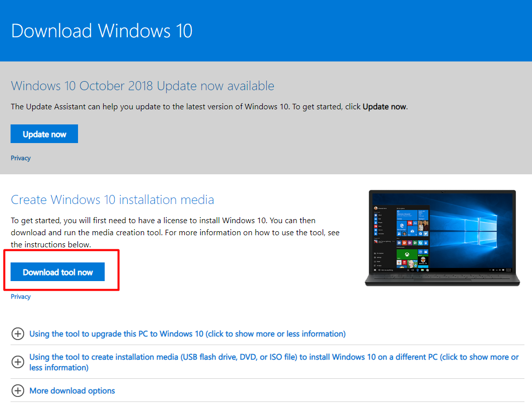532x405 pixels.
Task: Click the Update now button
Action: point(44,134)
